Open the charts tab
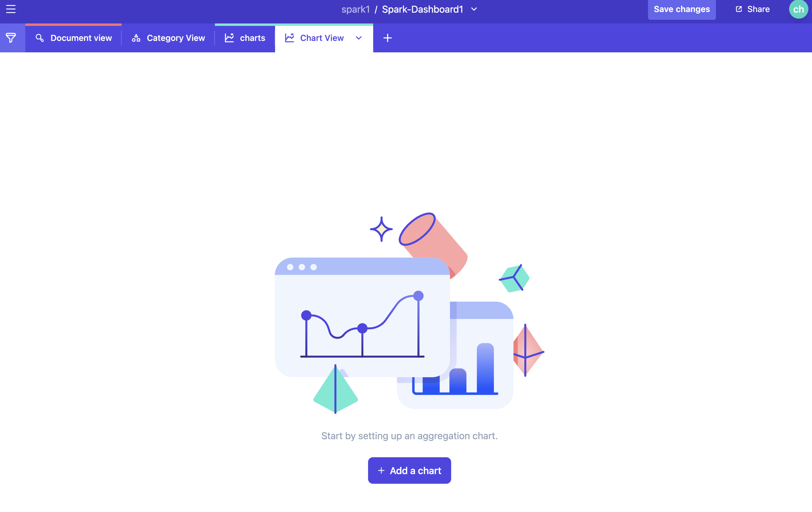The width and height of the screenshot is (812, 512). click(252, 38)
